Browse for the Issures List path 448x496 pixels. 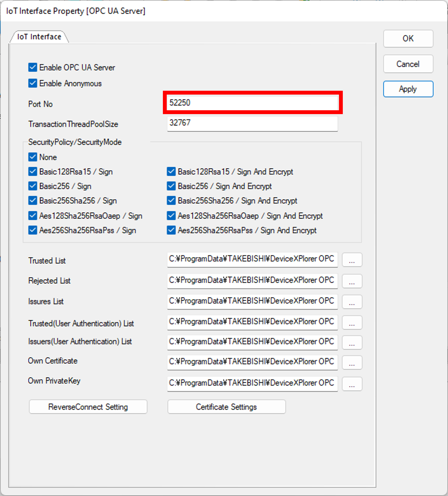352,302
